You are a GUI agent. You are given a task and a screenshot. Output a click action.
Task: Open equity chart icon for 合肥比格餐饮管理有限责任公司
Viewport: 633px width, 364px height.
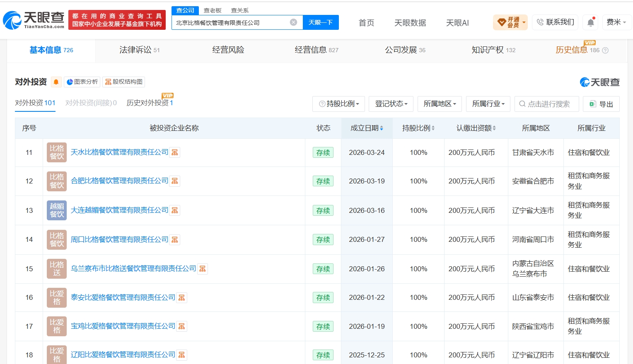pos(175,181)
